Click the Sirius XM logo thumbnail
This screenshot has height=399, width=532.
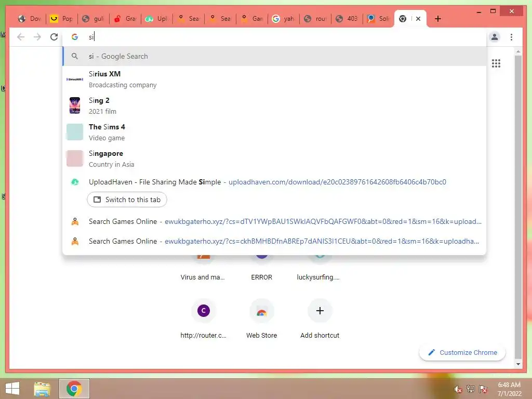click(75, 79)
